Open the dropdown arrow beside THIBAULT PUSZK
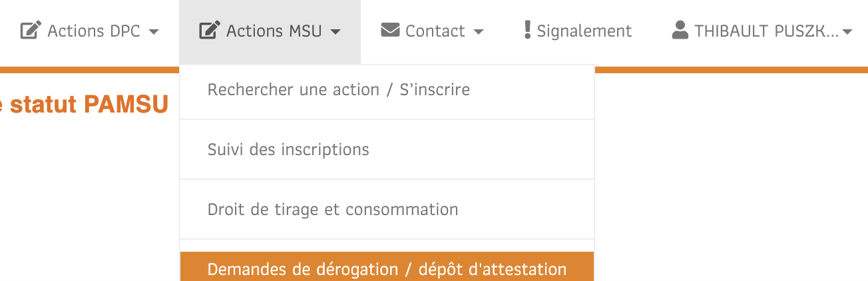 pyautogui.click(x=847, y=32)
